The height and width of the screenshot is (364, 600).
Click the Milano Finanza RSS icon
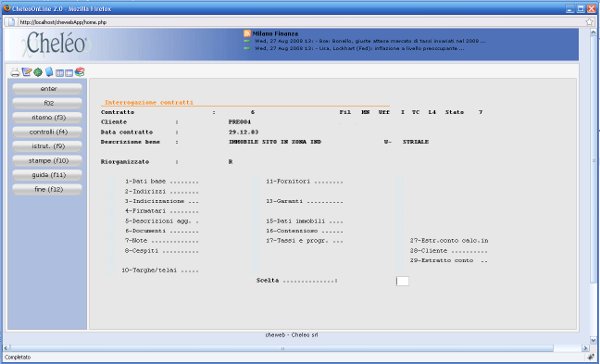(x=247, y=33)
